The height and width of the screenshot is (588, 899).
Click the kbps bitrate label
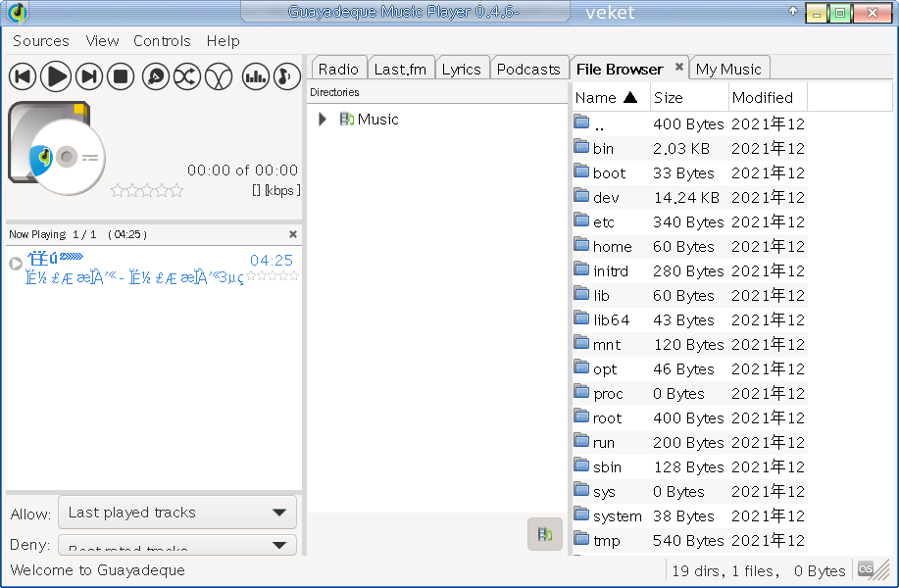point(276,190)
